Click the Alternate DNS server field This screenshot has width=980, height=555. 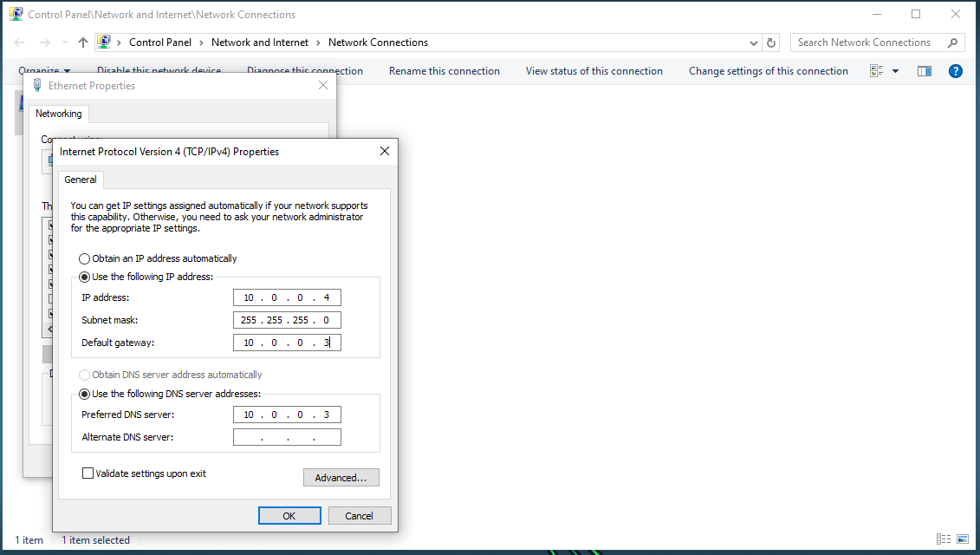point(287,437)
